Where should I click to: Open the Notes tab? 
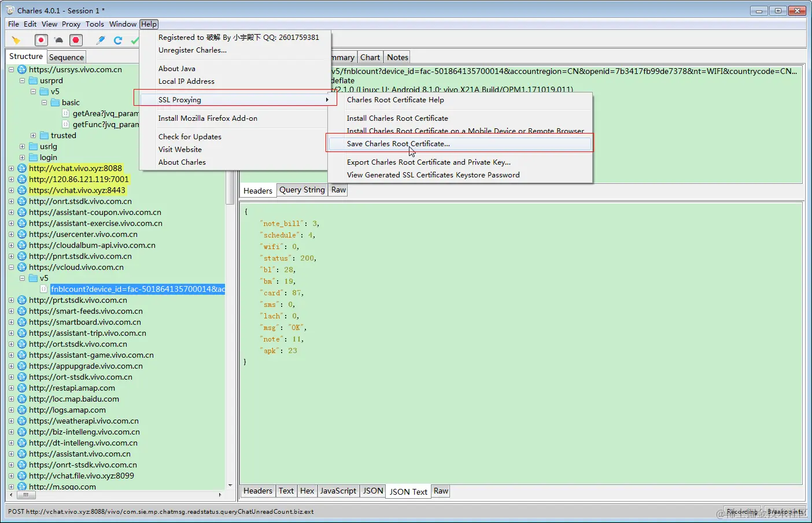pos(397,57)
